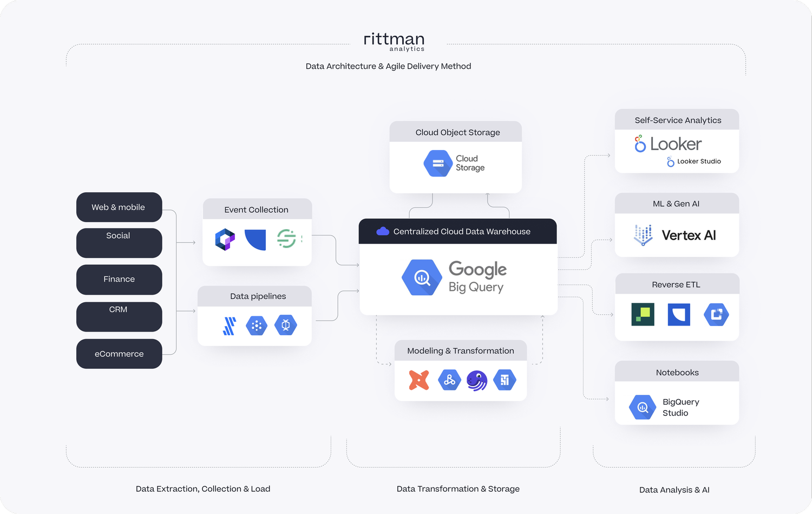Image resolution: width=812 pixels, height=514 pixels.
Task: Click the Centralized Cloud Data Warehouse header
Action: tap(457, 231)
